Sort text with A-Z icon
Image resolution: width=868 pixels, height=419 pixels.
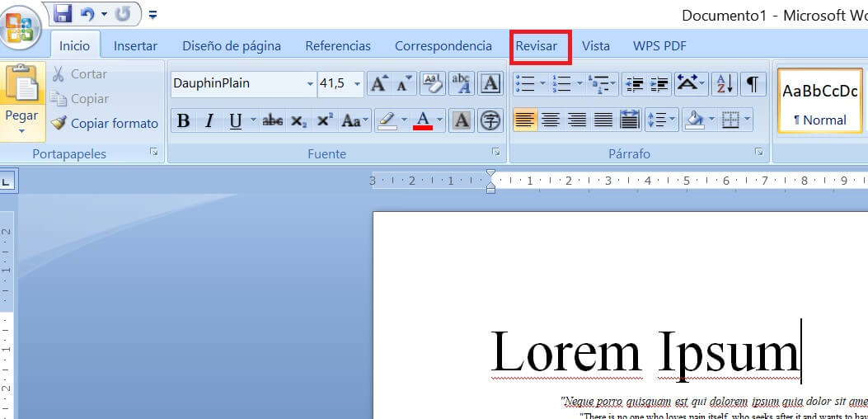(725, 83)
